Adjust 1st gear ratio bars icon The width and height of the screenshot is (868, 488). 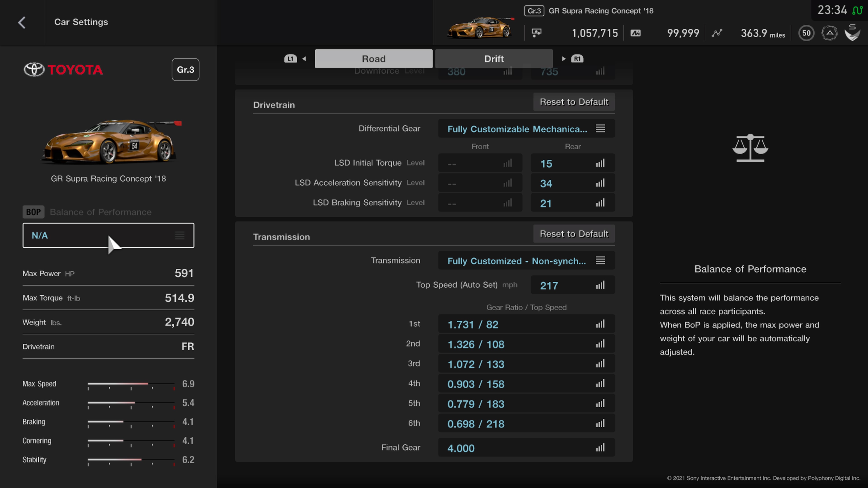[600, 324]
